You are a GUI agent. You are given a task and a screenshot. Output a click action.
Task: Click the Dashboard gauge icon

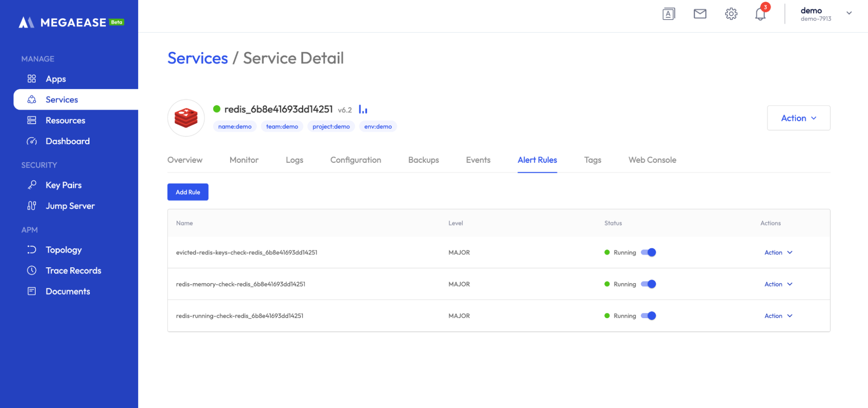point(32,141)
